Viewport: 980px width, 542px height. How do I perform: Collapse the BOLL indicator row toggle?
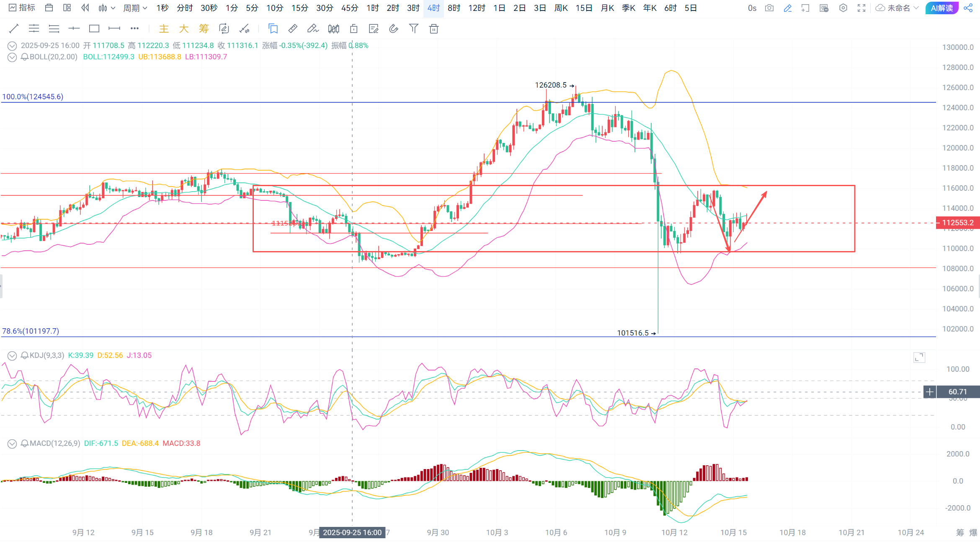[12, 57]
